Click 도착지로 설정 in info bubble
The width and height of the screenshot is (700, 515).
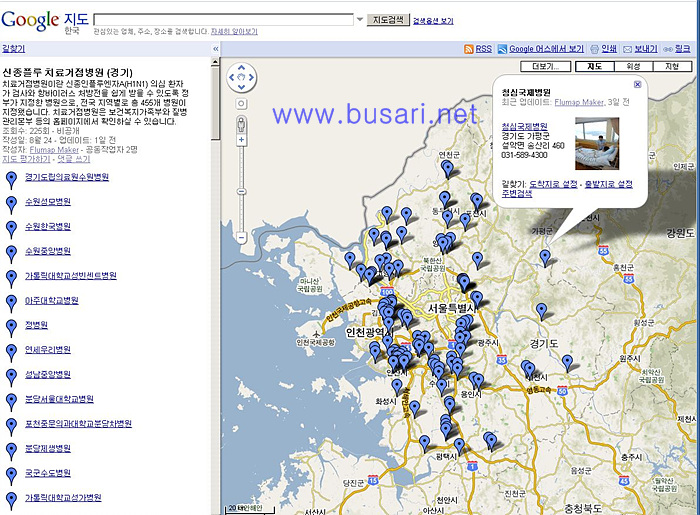[x=553, y=184]
